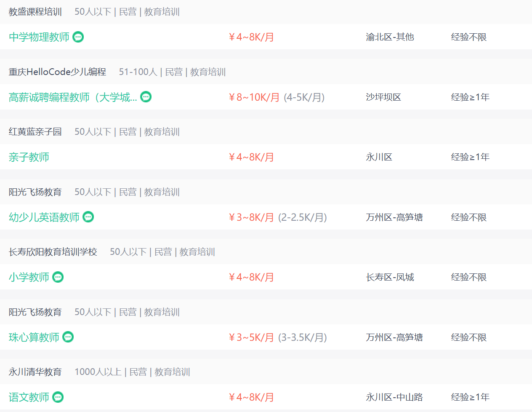Click the ¥8~10K/月 salary text
This screenshot has width=532, height=412.
click(x=254, y=97)
